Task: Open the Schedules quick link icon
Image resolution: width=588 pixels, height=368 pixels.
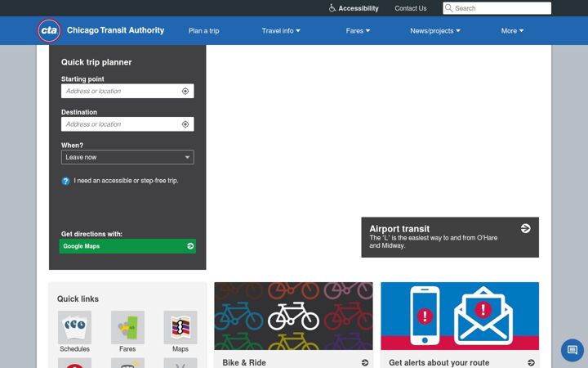Action: click(74, 327)
